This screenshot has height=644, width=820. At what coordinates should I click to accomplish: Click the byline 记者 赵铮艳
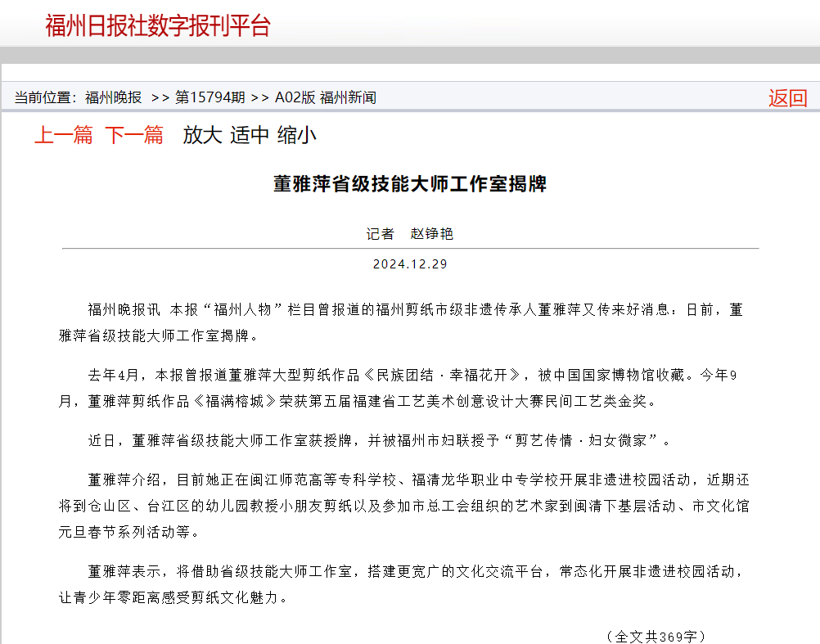pyautogui.click(x=409, y=234)
